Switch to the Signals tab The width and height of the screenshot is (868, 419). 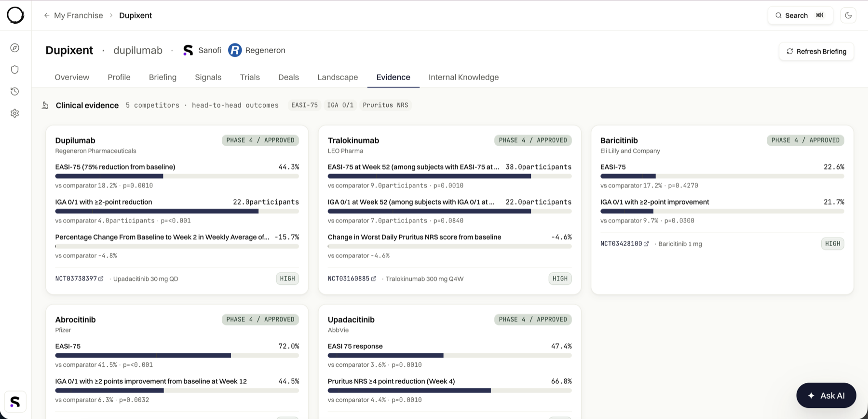coord(208,77)
